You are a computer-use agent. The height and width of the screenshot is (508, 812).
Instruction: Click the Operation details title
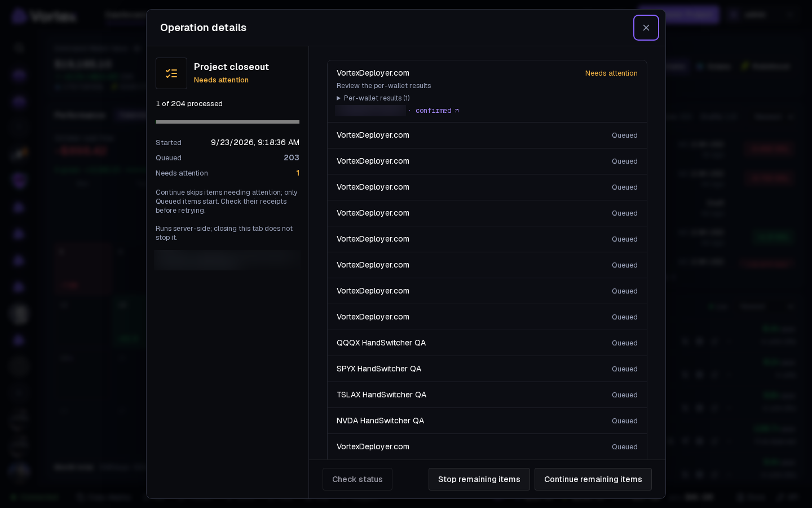point(203,28)
